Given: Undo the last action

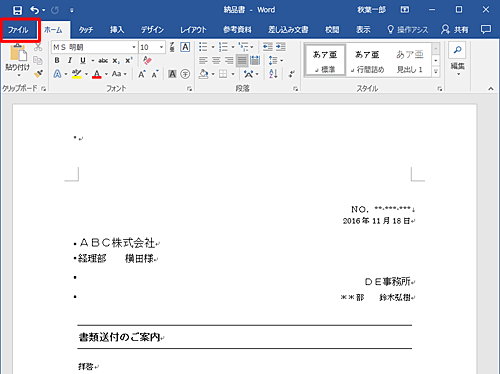Looking at the screenshot, I should [34, 10].
